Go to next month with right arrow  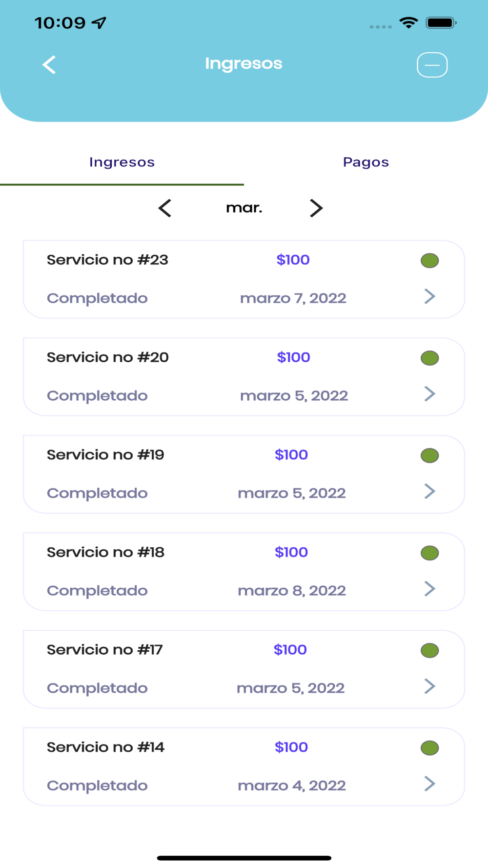click(x=316, y=208)
